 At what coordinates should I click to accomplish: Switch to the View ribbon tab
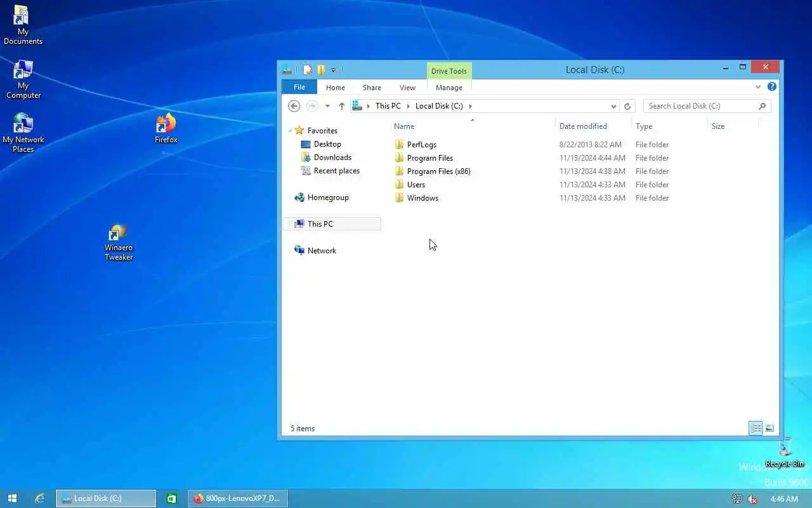(407, 88)
